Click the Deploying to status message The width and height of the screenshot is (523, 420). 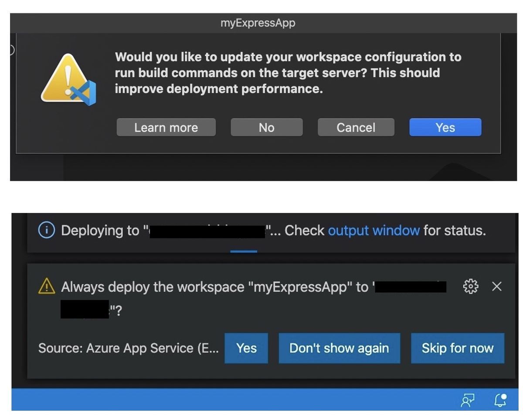pos(273,230)
